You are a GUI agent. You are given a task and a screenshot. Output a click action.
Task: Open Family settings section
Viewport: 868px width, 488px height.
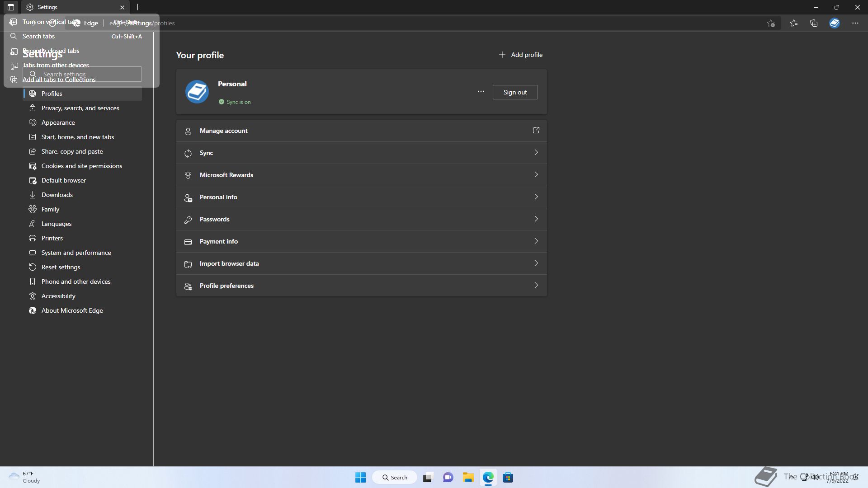[82, 209]
